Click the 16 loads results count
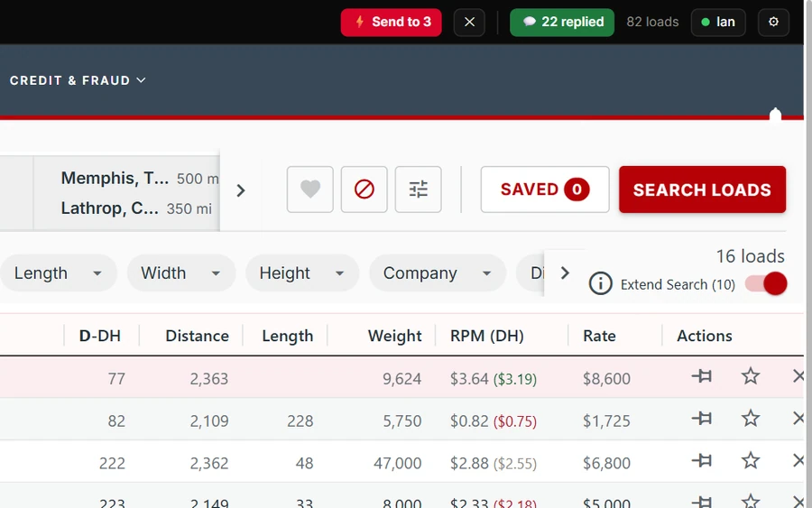812x508 pixels. coord(750,256)
